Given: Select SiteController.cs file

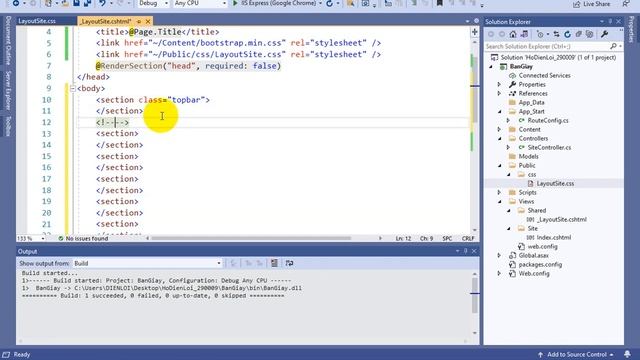Looking at the screenshot, I should pos(549,147).
